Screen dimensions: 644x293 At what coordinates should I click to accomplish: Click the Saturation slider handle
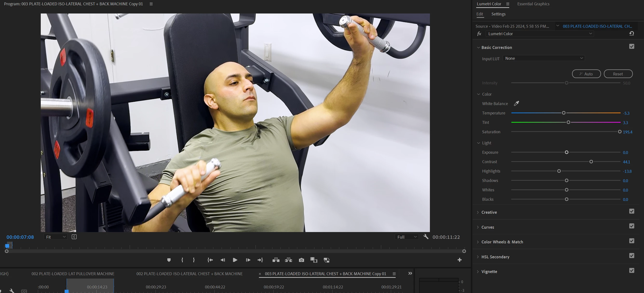[619, 132]
